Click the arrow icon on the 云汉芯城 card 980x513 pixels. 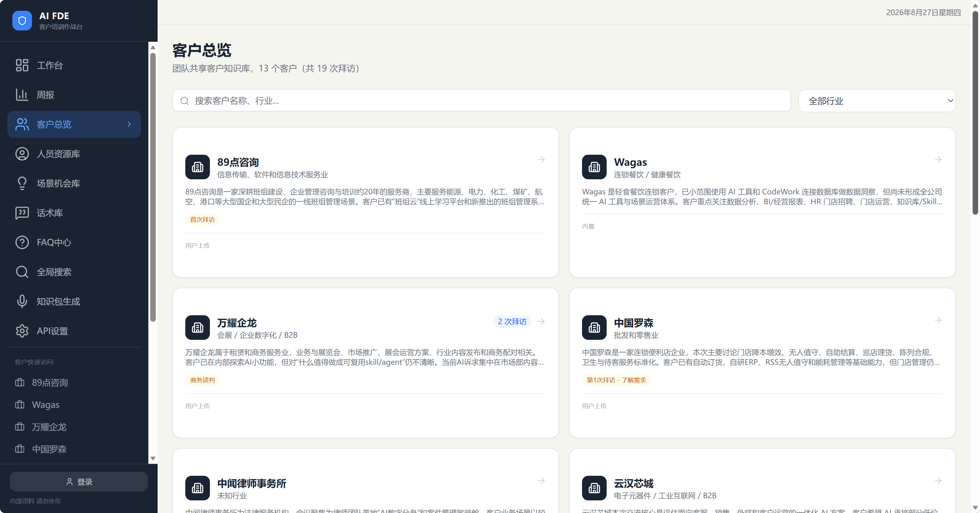pos(938,481)
